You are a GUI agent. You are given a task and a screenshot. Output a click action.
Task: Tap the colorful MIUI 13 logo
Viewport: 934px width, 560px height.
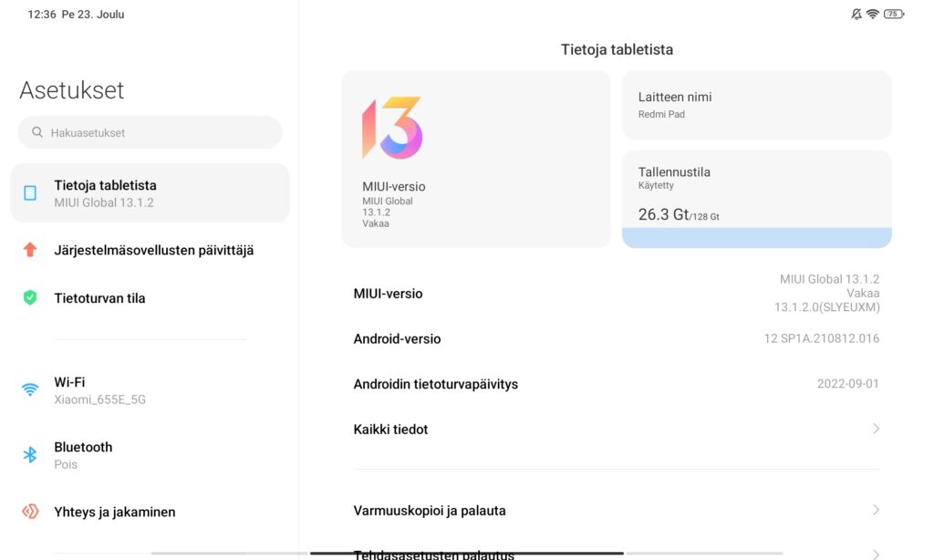point(392,128)
